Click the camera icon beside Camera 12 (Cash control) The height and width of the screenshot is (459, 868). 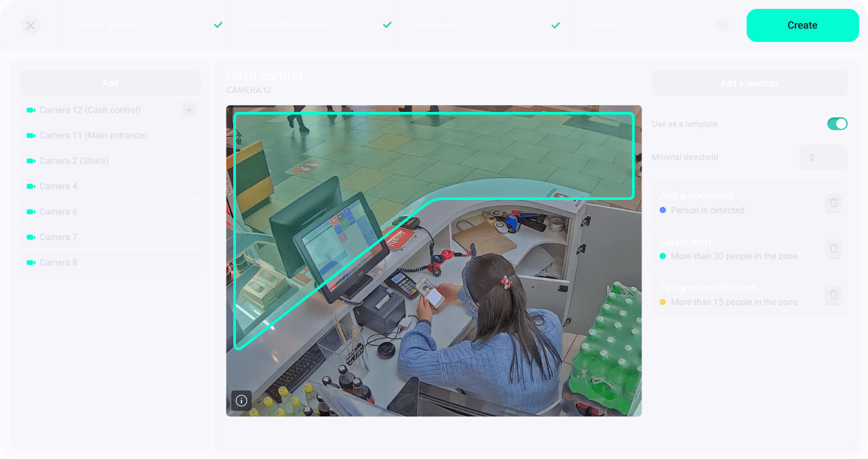click(x=31, y=110)
